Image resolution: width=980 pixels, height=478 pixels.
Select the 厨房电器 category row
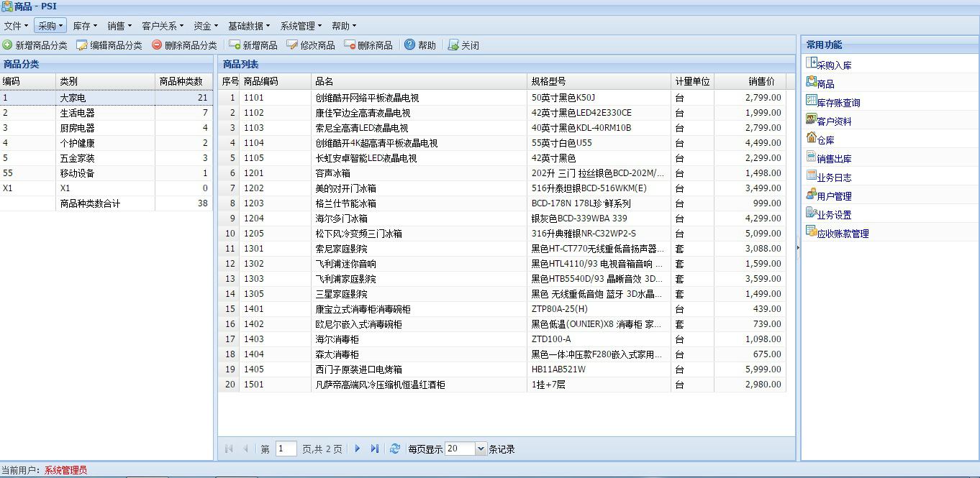(106, 128)
